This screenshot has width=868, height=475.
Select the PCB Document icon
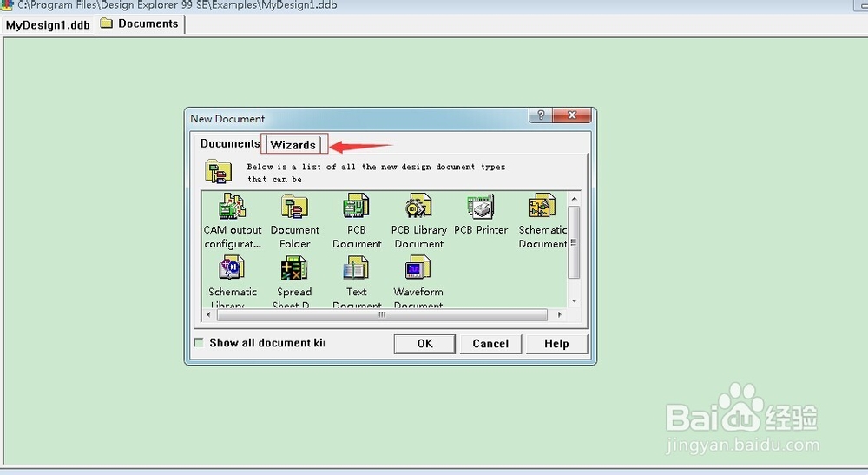point(356,207)
